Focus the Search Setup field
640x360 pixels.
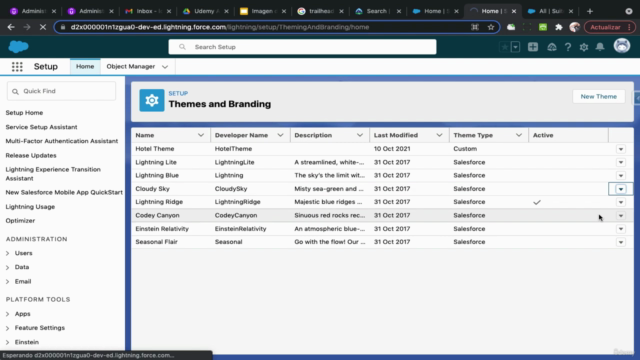(x=302, y=47)
